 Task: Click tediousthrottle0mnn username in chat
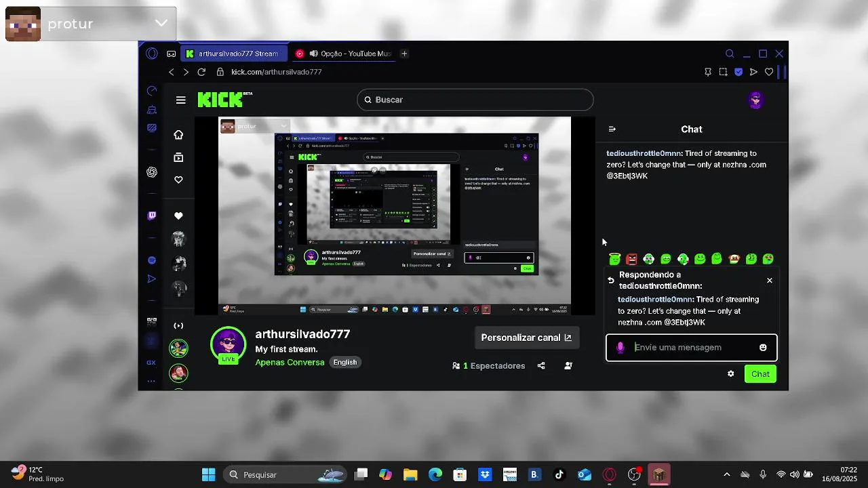644,154
